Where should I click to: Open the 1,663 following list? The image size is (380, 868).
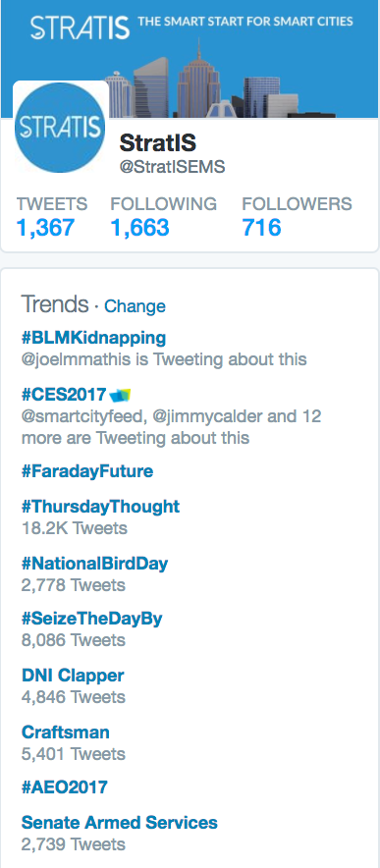tap(139, 228)
